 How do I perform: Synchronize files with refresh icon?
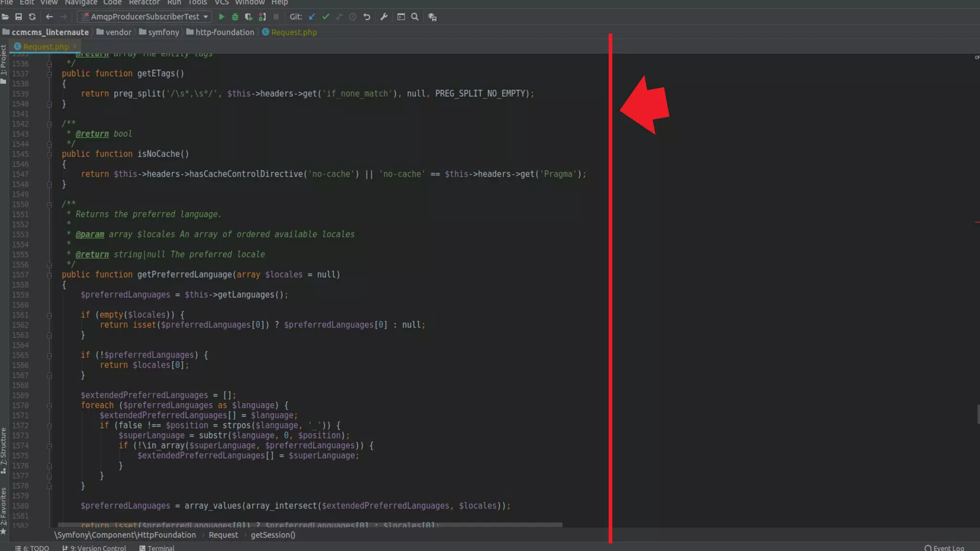click(x=32, y=17)
